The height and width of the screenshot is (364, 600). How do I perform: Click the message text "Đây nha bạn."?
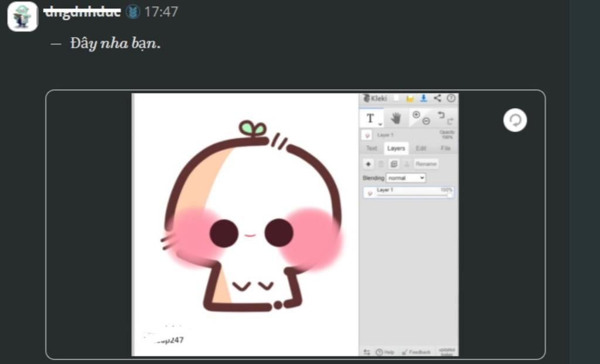(115, 43)
